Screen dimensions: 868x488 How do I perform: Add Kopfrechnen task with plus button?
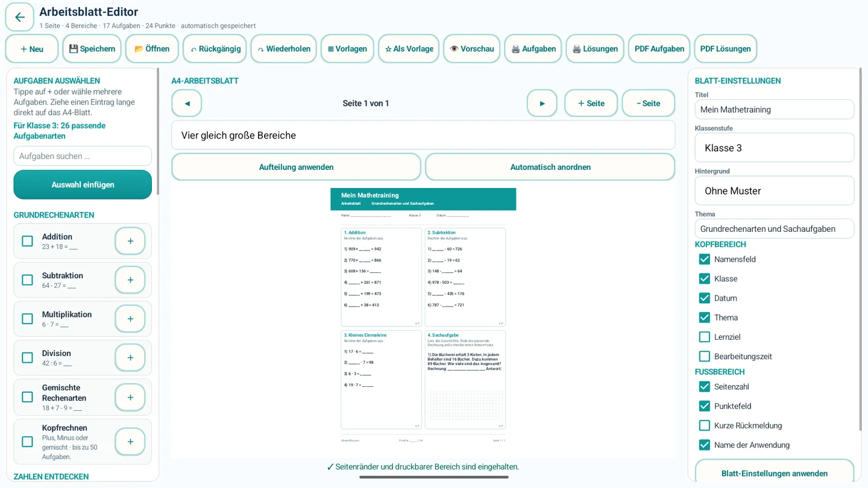click(x=130, y=442)
